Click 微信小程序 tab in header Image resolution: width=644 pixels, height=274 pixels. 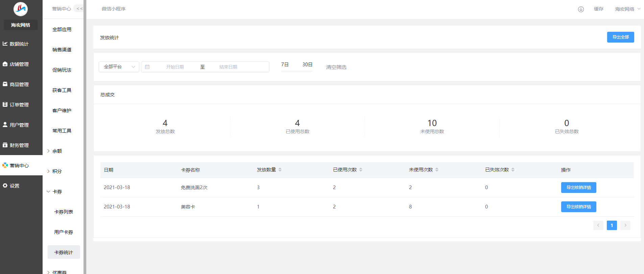114,9
